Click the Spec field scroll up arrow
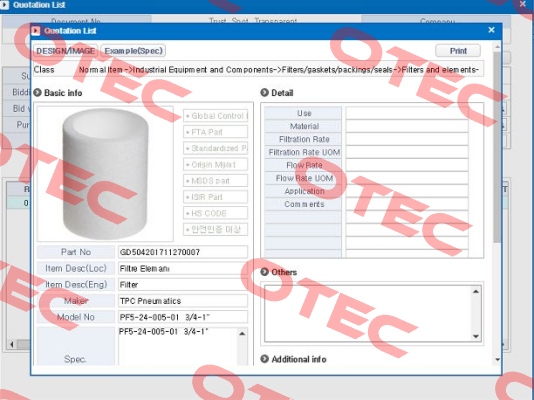 [242, 334]
